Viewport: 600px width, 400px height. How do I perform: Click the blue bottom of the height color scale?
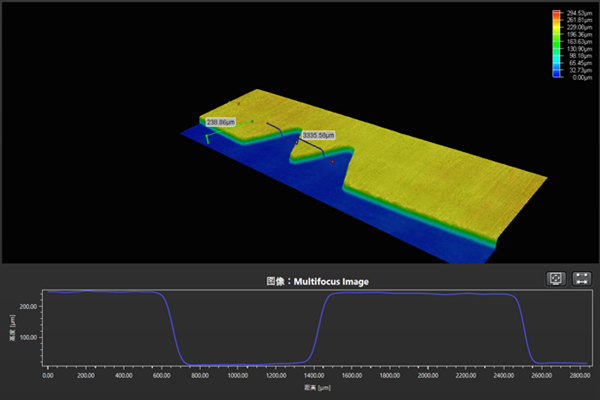coord(556,74)
